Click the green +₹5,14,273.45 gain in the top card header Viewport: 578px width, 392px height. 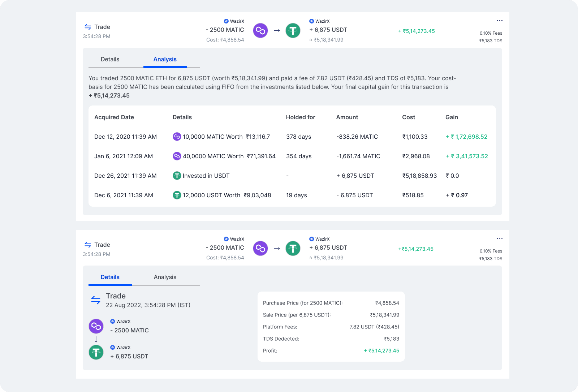[x=417, y=31]
